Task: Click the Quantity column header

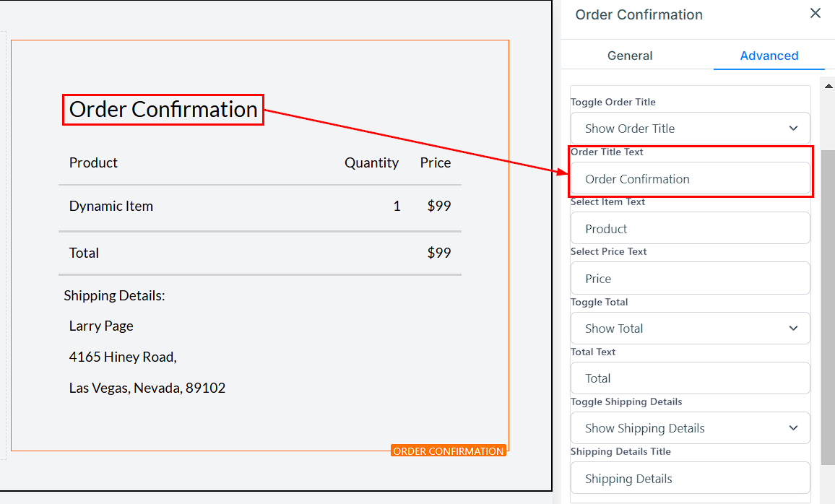Action: pyautogui.click(x=371, y=163)
